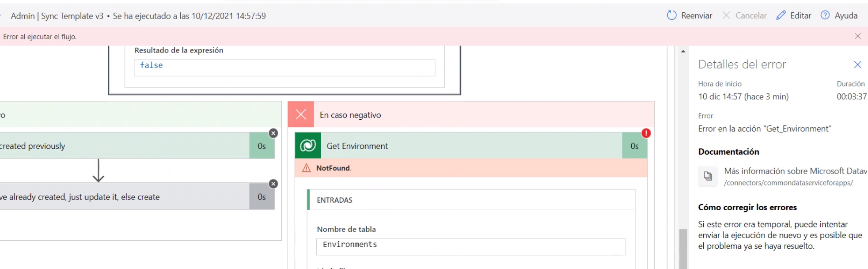The height and width of the screenshot is (269, 868).
Task: Click the Editar pencil icon
Action: [x=781, y=15]
